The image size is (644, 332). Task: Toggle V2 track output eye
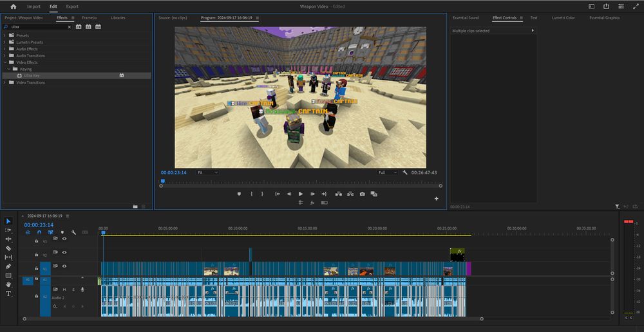pos(64,252)
